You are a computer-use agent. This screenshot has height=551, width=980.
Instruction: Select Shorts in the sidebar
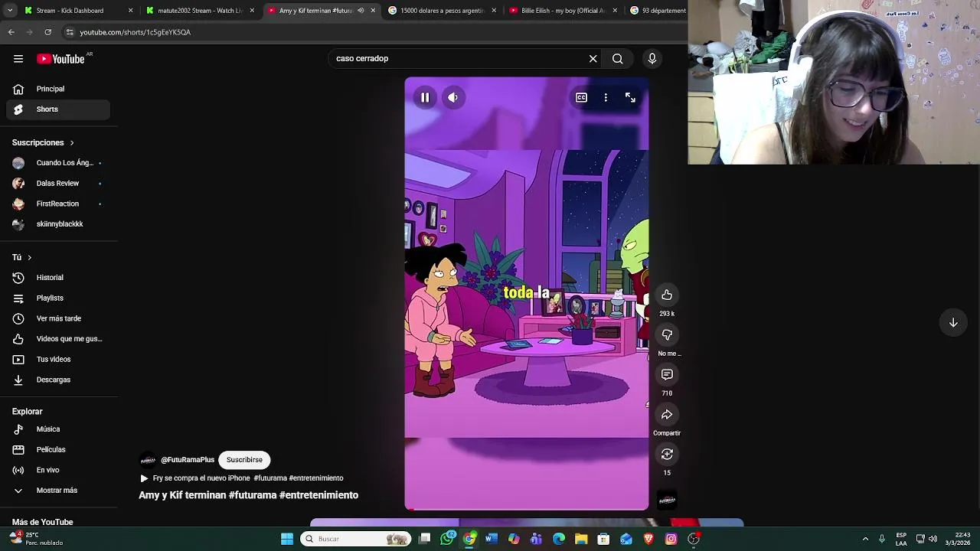pos(58,109)
